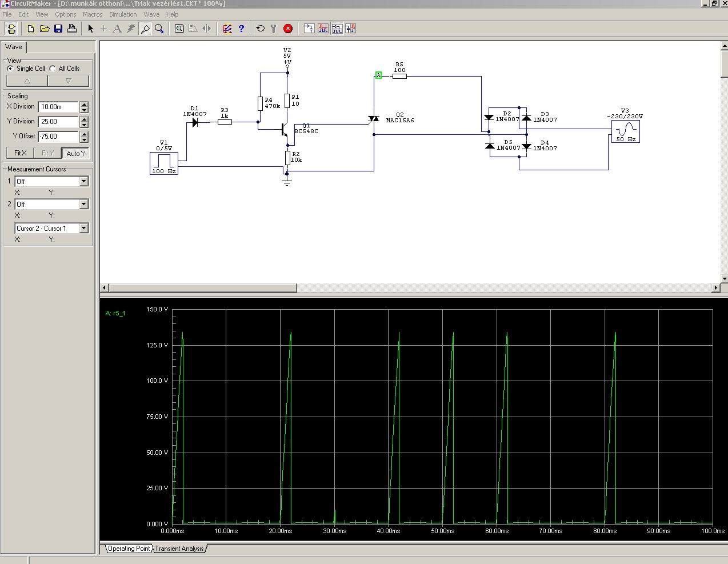Click the Reset simulation icon
Viewport: 728px width, 564px height.
pos(261,29)
